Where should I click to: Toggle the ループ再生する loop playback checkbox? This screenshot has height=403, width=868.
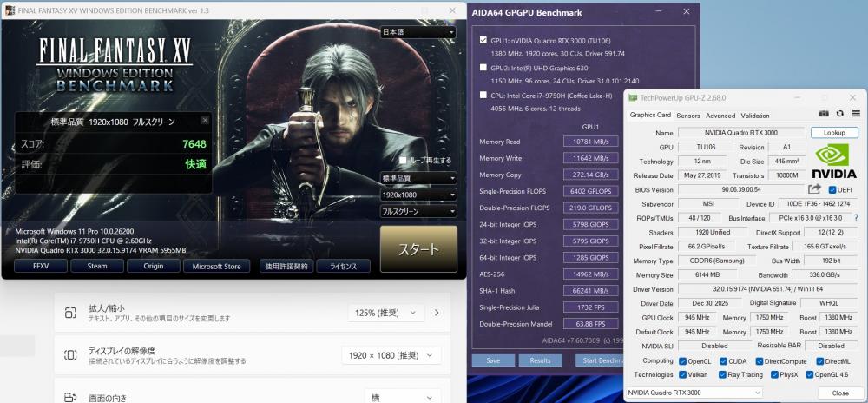(x=403, y=160)
